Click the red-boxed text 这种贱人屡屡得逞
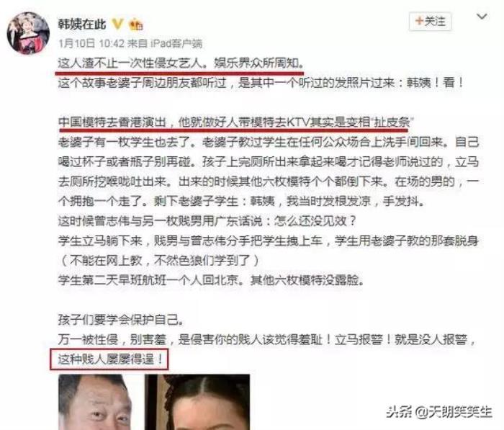504x430 pixels. (x=109, y=359)
